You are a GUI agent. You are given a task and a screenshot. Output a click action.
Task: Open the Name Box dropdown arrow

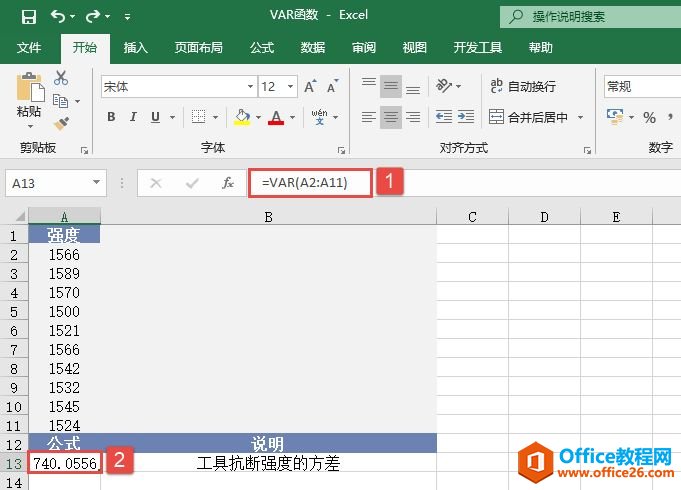coord(96,182)
